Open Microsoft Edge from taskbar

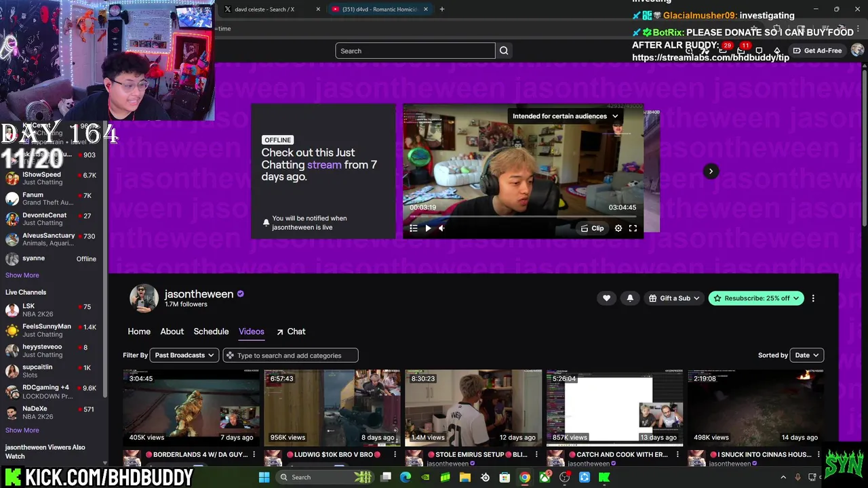pyautogui.click(x=406, y=477)
